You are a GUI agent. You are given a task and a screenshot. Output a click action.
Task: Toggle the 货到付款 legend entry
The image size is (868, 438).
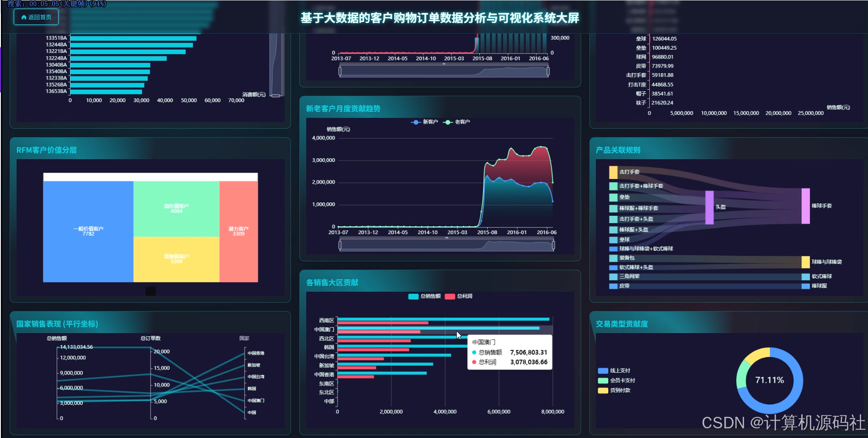(x=614, y=390)
